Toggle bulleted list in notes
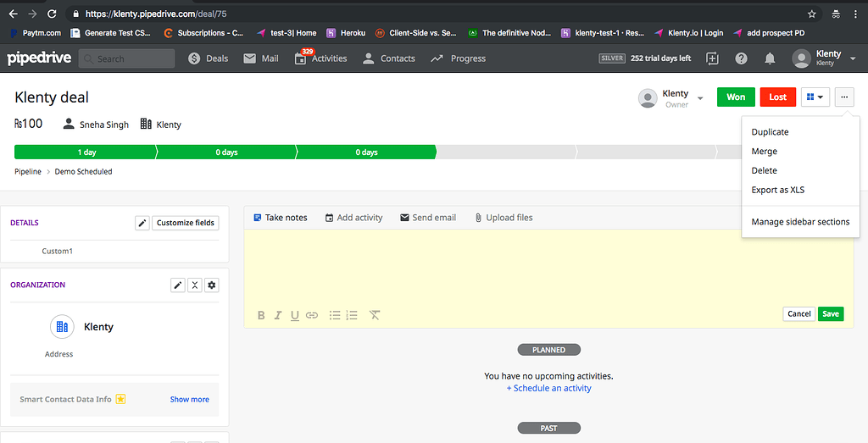 click(335, 315)
